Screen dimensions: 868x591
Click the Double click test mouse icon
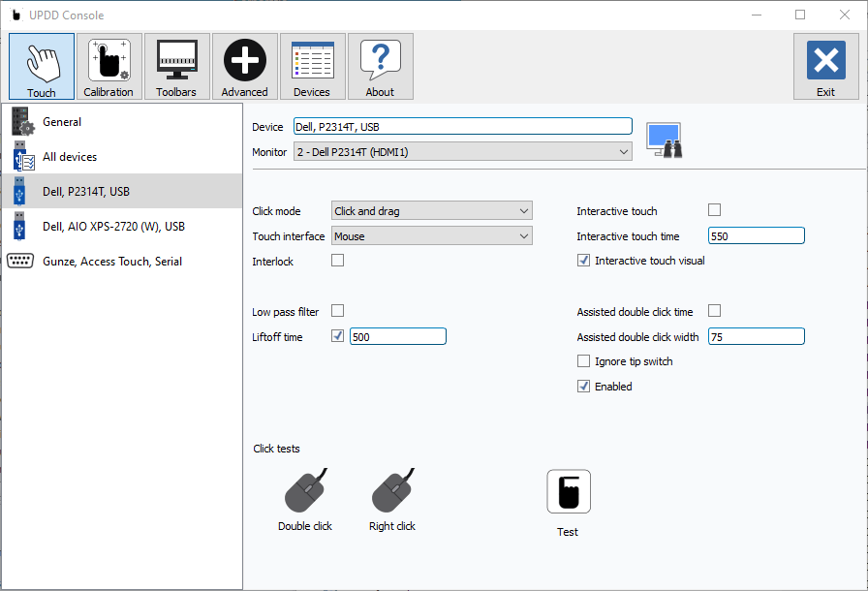tap(305, 490)
